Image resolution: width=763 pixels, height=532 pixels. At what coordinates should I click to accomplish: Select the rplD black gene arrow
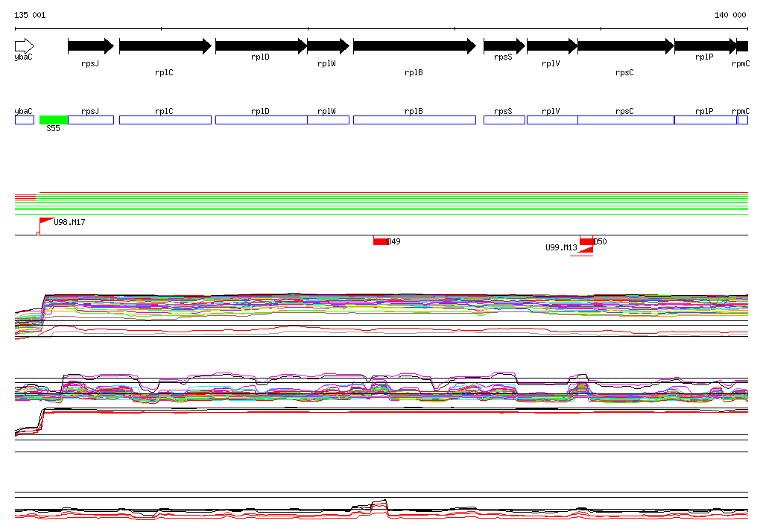(262, 46)
